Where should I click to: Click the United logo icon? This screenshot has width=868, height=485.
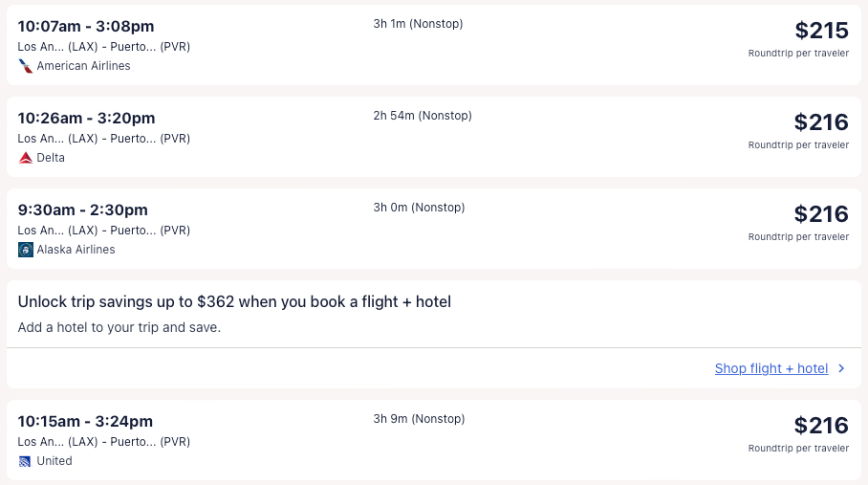[x=26, y=461]
